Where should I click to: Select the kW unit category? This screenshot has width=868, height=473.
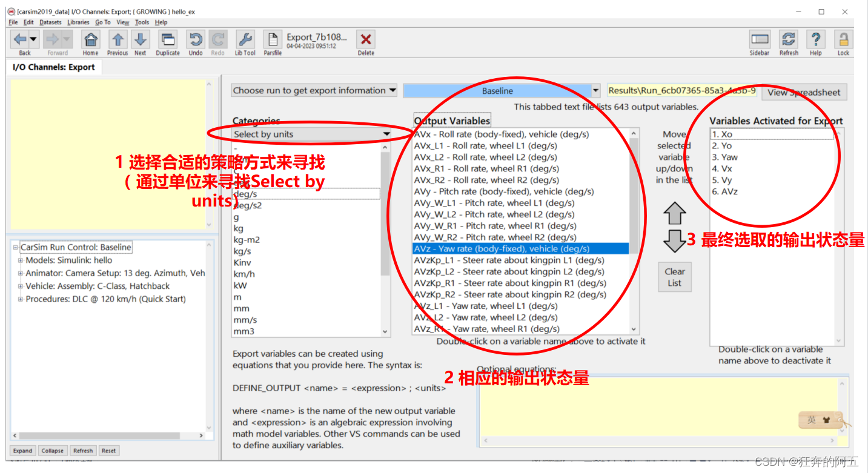(x=306, y=285)
